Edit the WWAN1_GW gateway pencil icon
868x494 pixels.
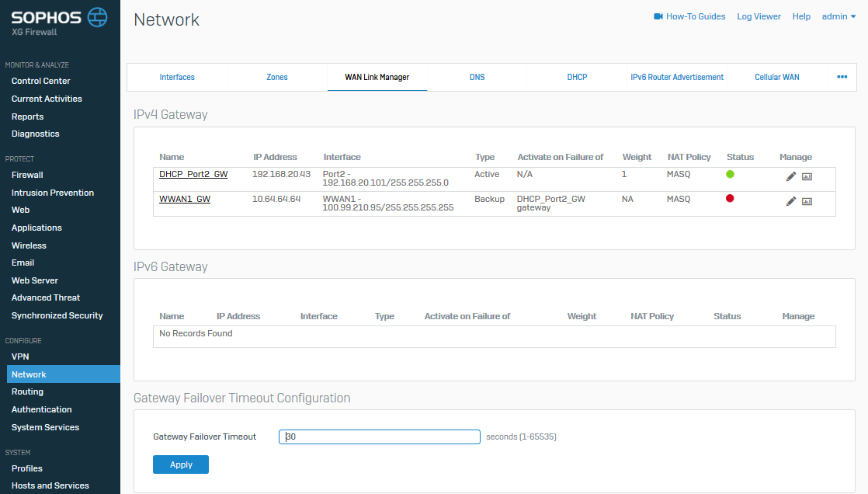point(790,201)
